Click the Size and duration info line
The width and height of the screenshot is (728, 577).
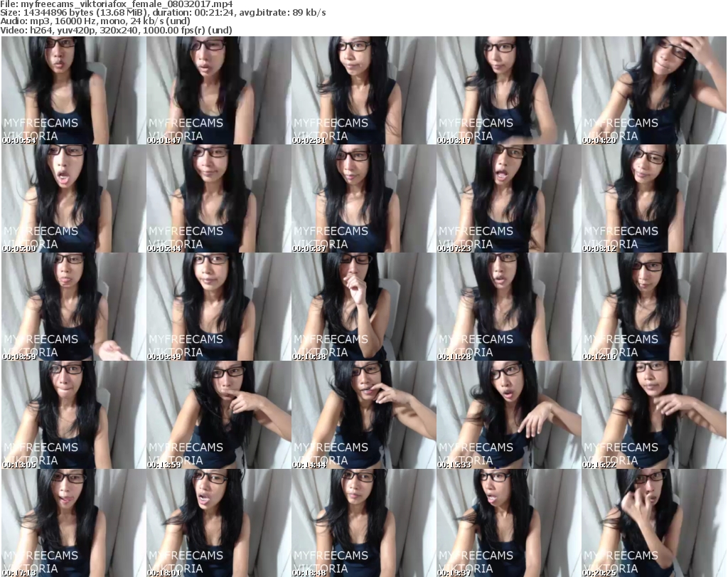tap(164, 13)
